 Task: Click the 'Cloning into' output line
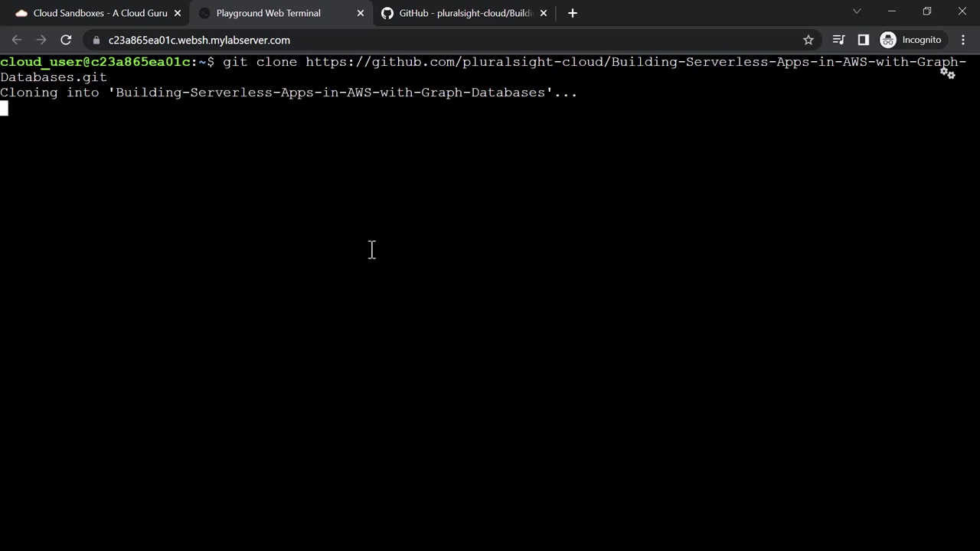click(289, 93)
